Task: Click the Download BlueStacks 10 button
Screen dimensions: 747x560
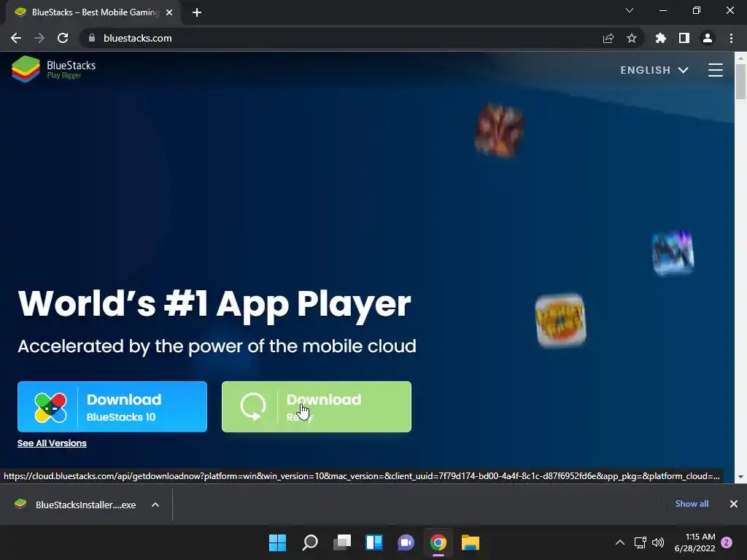Action: 112,407
